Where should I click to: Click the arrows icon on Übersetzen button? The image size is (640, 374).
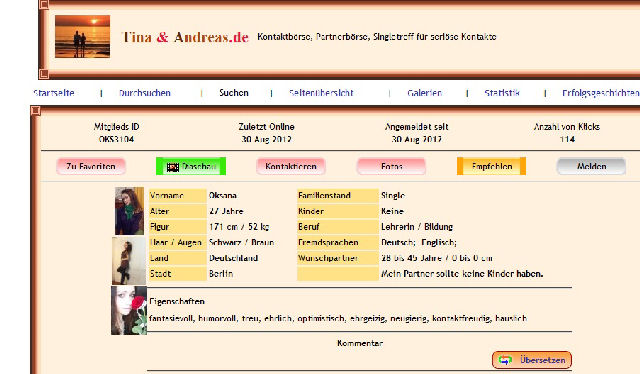[505, 360]
